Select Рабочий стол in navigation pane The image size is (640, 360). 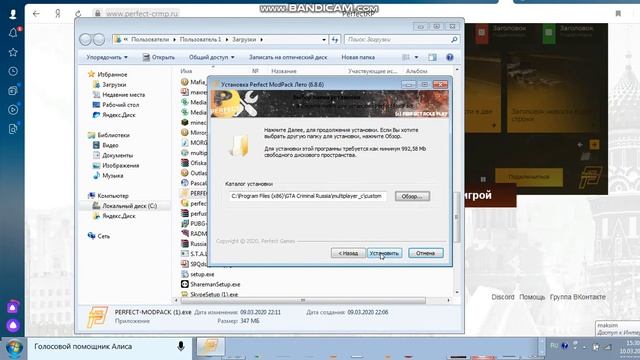116,105
